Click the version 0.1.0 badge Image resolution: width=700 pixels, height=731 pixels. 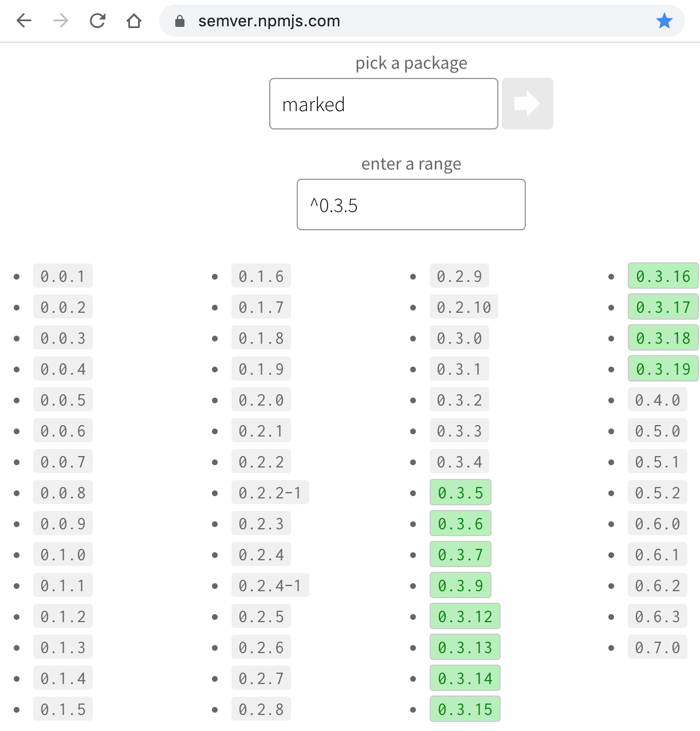point(62,554)
